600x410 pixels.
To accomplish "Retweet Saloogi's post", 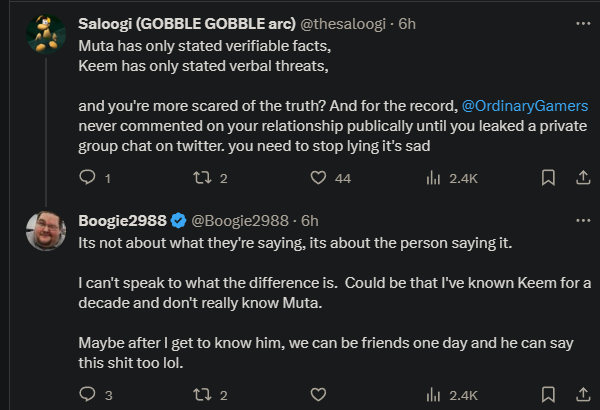I will (x=202, y=178).
